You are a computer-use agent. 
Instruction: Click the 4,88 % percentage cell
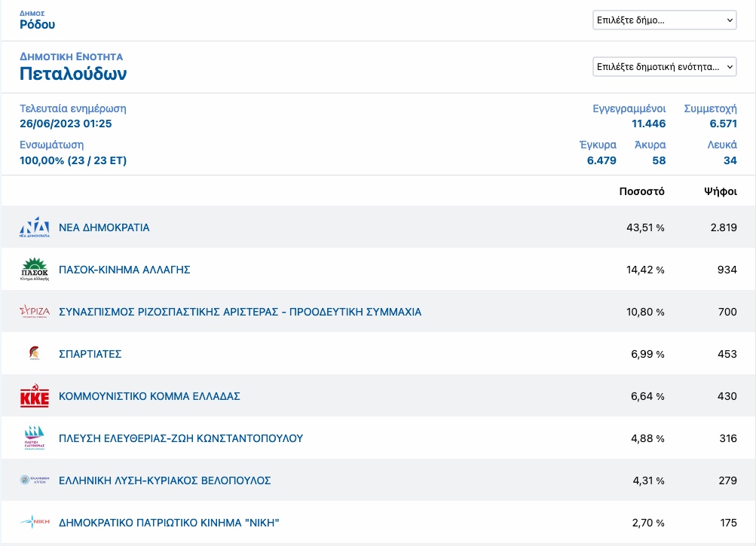[647, 438]
